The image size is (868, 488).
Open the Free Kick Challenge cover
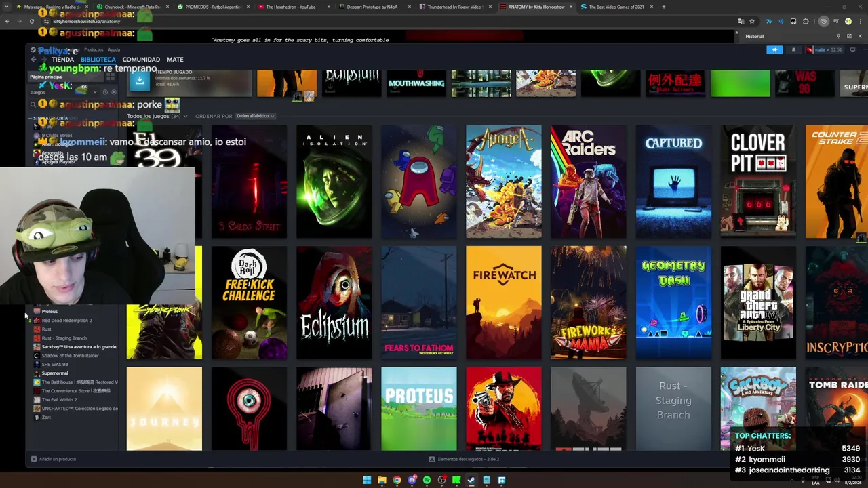point(249,302)
